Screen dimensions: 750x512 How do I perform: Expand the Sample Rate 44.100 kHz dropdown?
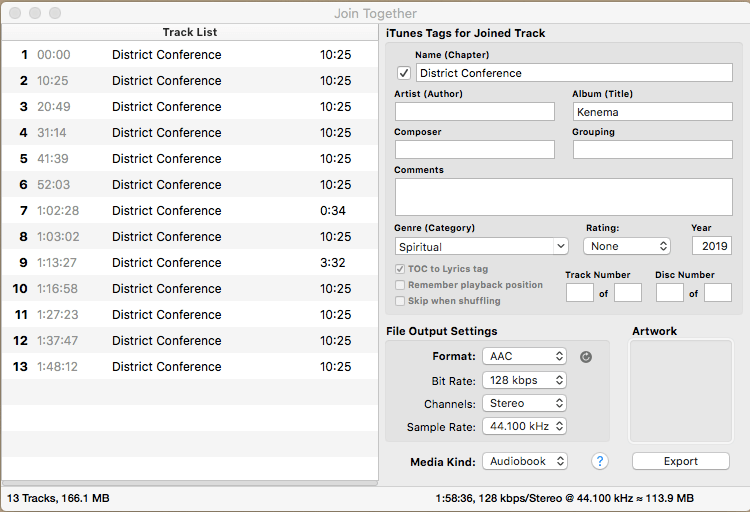click(524, 427)
